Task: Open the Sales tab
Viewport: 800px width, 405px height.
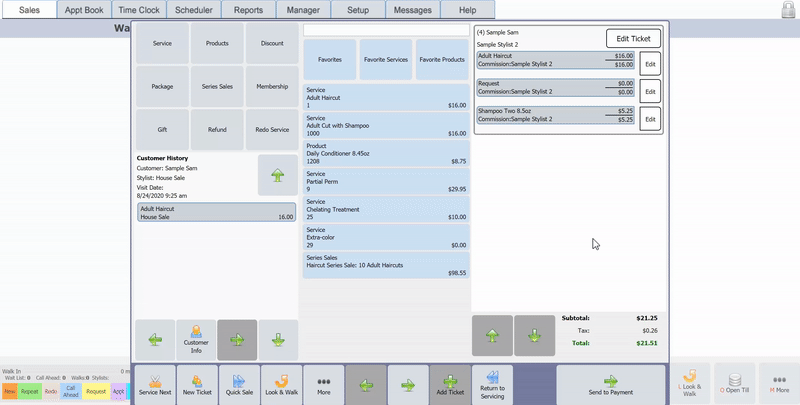Action: pos(29,10)
